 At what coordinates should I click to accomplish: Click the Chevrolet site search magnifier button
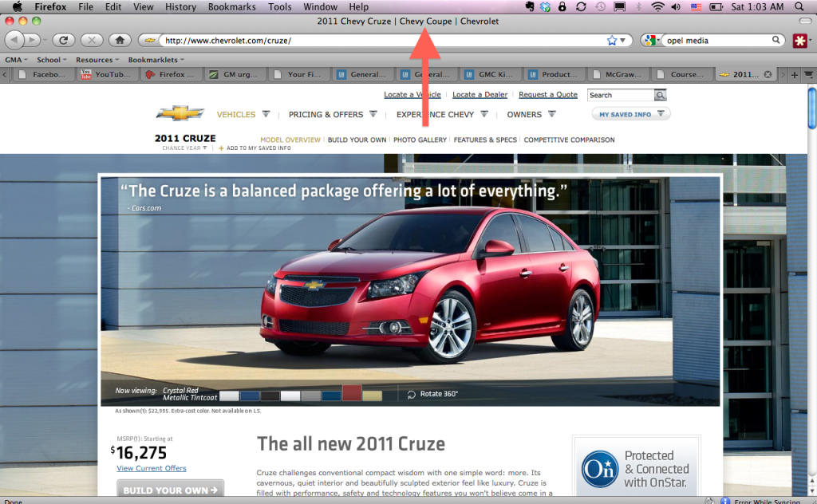[660, 95]
